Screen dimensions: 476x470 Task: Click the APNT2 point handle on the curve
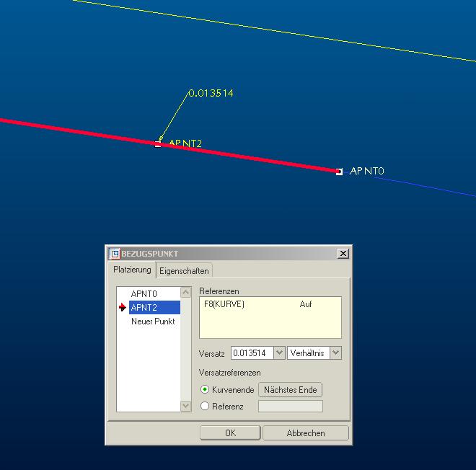158,144
